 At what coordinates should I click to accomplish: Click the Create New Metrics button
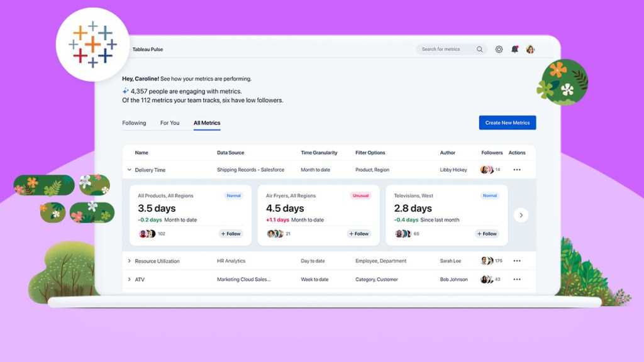[x=507, y=123]
